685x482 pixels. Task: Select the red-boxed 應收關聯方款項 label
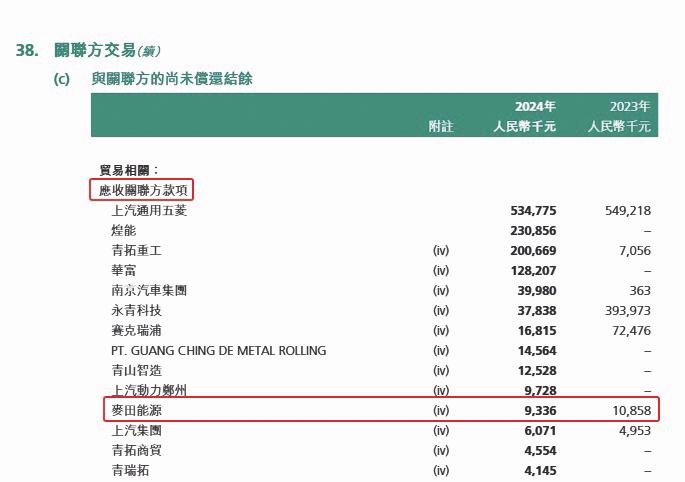click(142, 190)
